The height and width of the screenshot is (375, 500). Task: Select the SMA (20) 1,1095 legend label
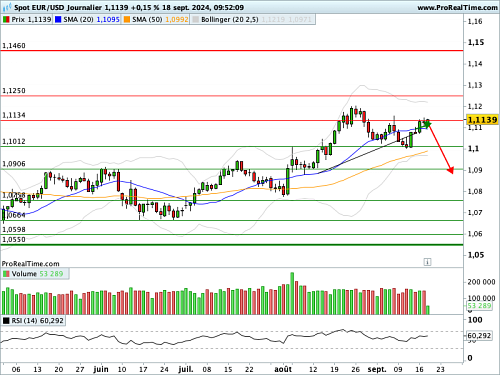point(91,20)
